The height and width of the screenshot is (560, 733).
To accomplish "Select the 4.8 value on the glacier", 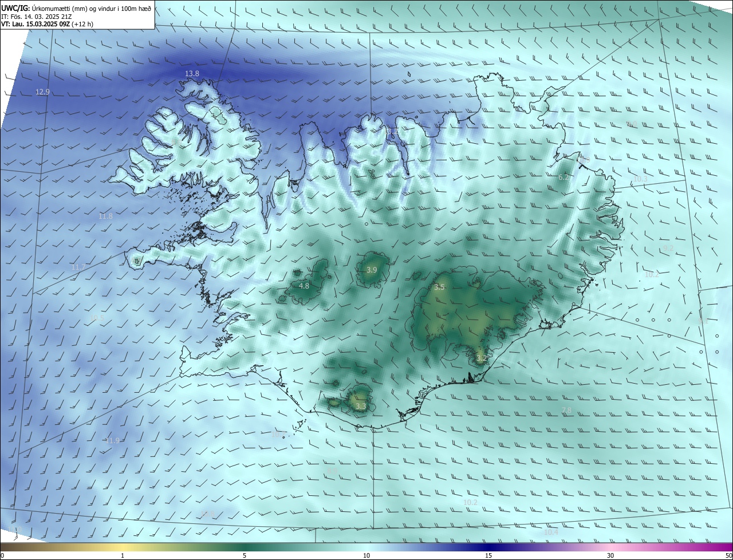I will tap(304, 286).
